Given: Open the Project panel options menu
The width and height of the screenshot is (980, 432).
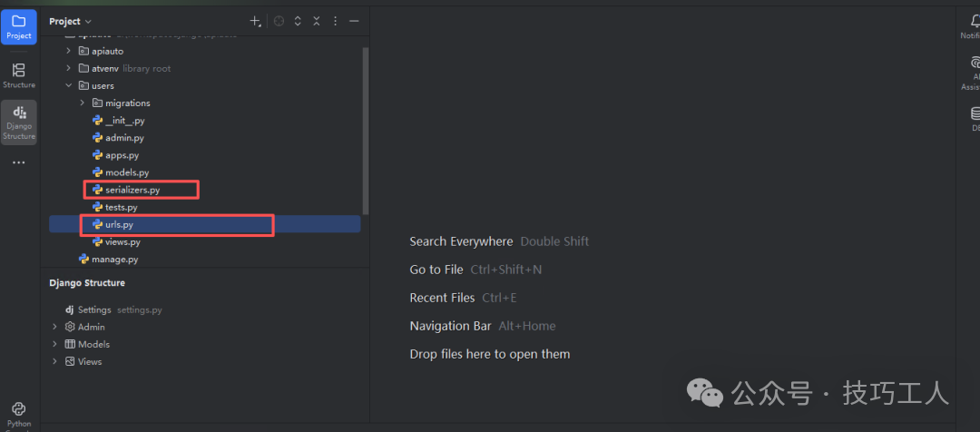Looking at the screenshot, I should point(335,21).
